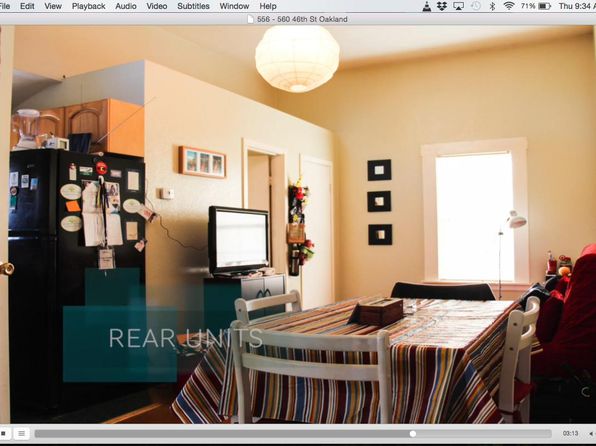This screenshot has width=596, height=446.
Task: Open the Help menu
Action: [268, 6]
